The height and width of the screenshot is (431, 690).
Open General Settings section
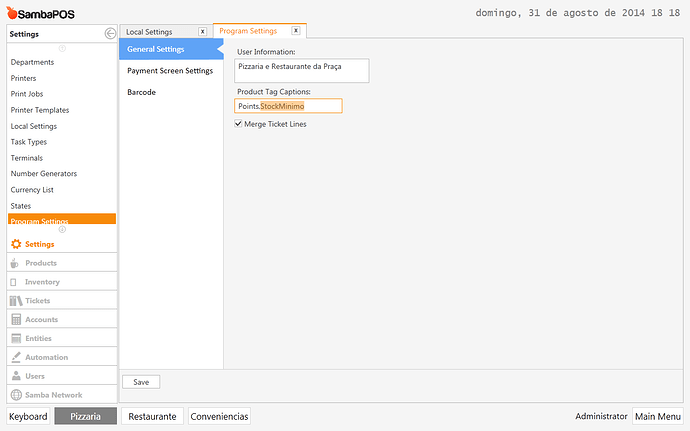[x=171, y=49]
